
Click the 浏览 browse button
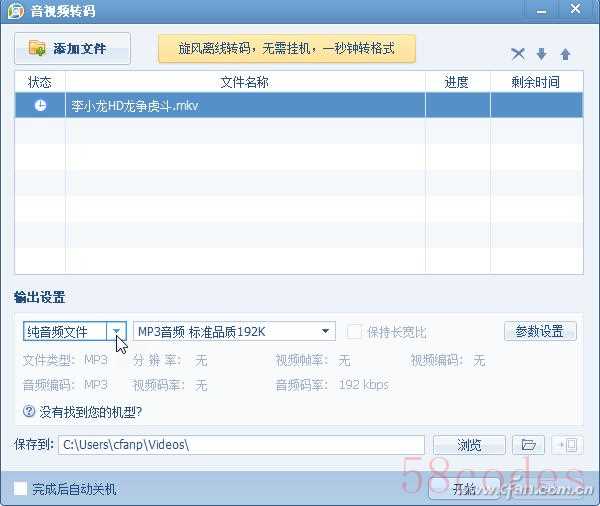(469, 445)
